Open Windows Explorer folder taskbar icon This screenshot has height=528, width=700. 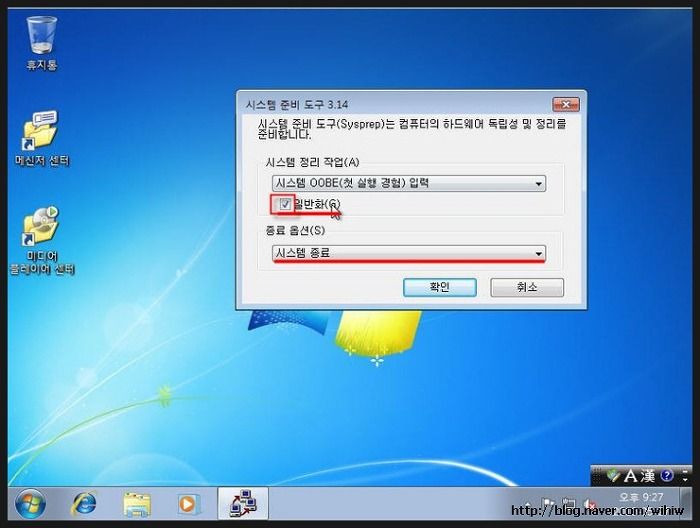pos(137,504)
